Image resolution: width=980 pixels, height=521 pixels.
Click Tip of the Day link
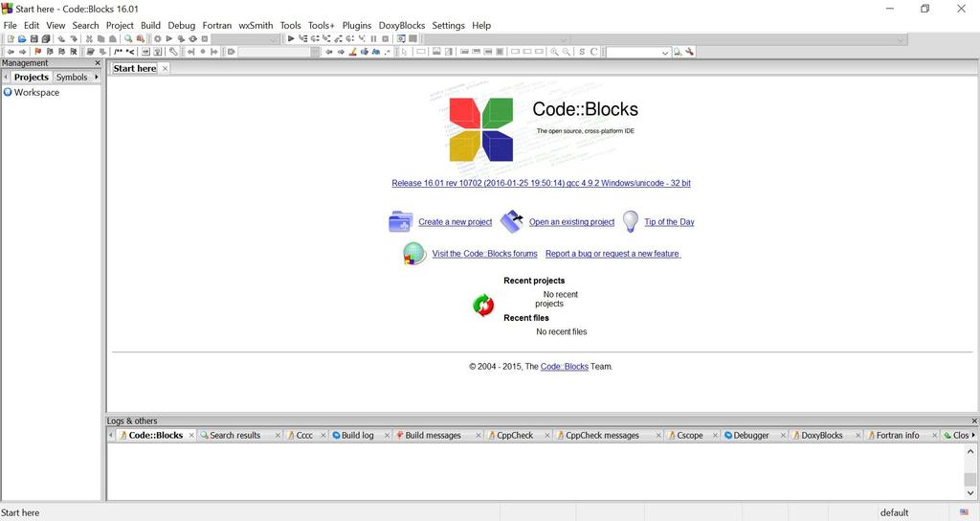coord(669,222)
